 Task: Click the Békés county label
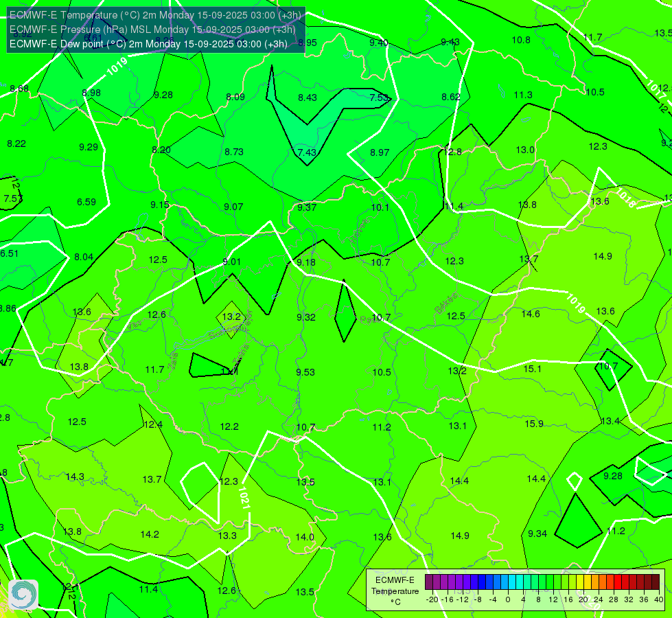(x=445, y=304)
